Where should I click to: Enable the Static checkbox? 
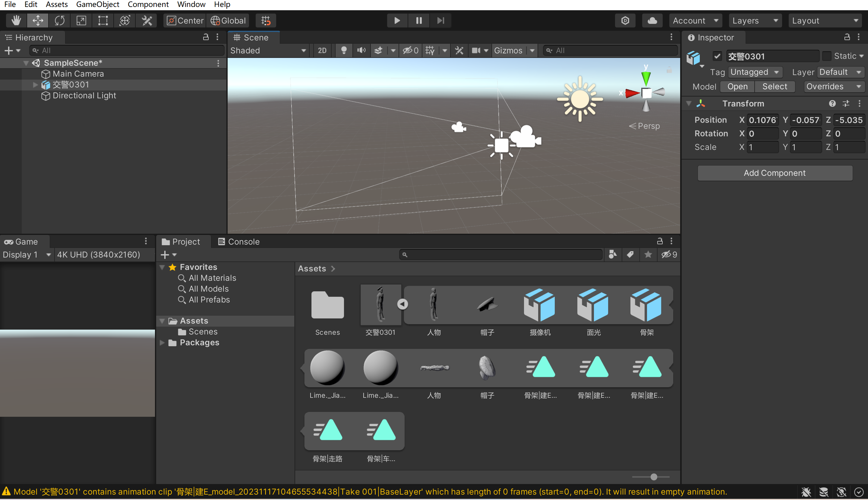pos(826,56)
